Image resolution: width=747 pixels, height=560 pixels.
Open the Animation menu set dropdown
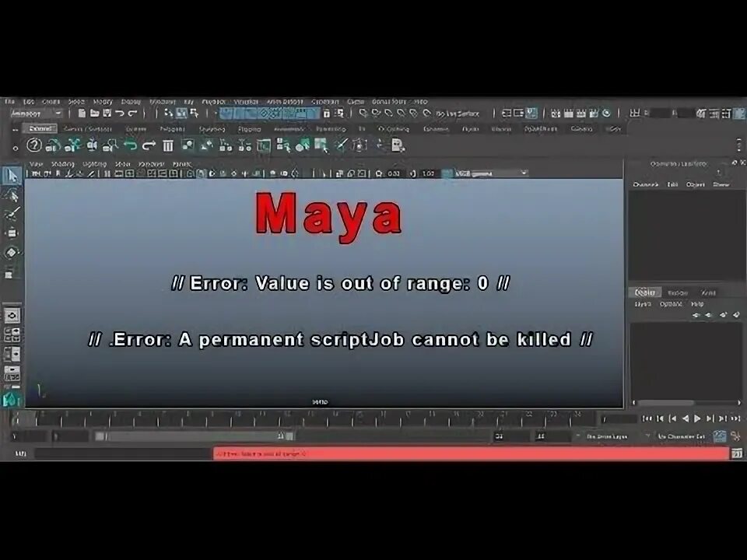coord(37,114)
